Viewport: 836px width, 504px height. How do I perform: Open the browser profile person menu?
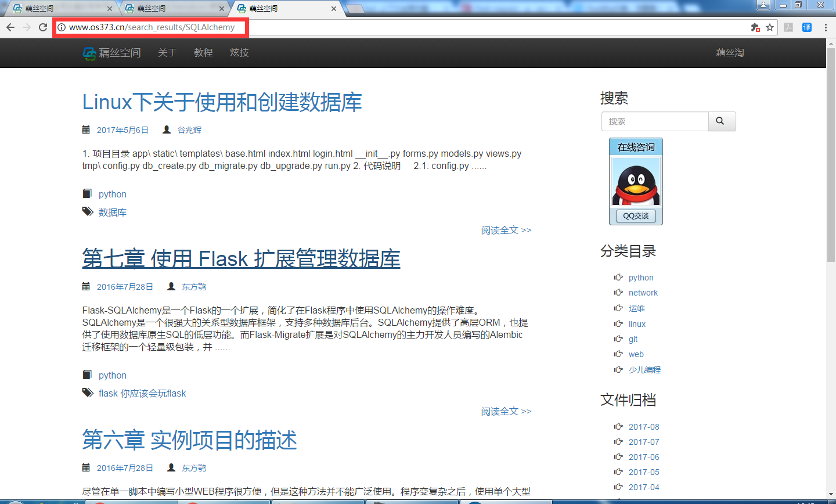tap(763, 5)
